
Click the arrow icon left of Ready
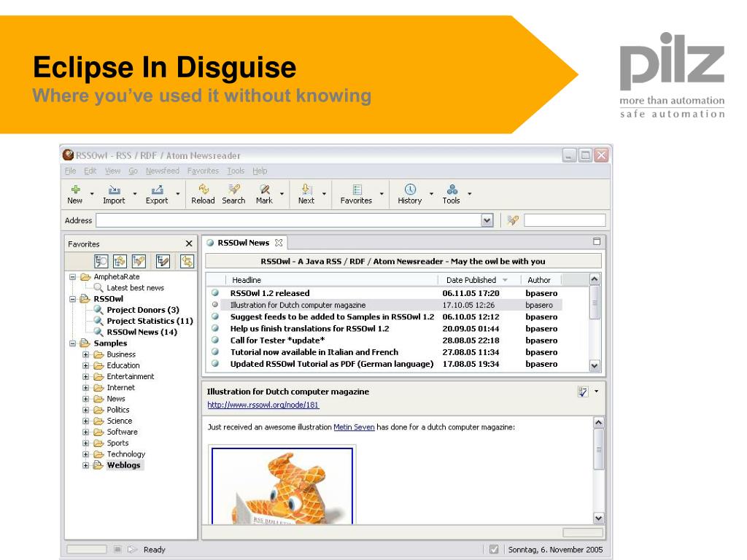[x=133, y=549]
